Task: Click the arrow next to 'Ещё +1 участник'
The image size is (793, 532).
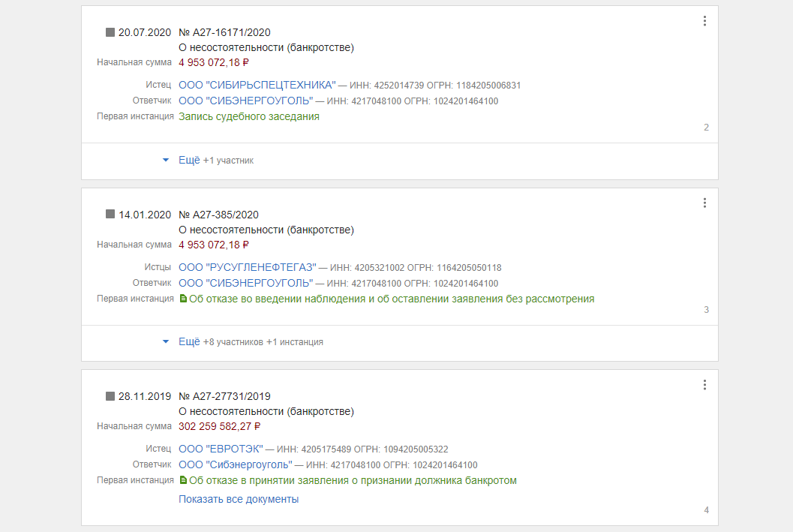Action: click(166, 160)
